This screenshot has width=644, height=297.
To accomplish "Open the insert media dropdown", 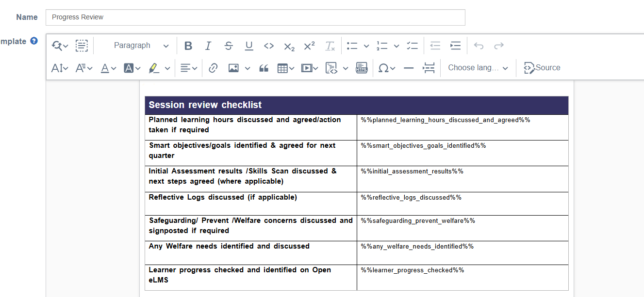I will (309, 68).
